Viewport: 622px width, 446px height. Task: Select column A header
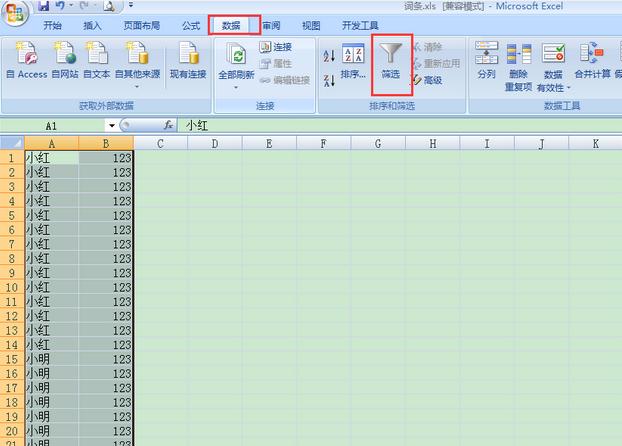click(52, 143)
